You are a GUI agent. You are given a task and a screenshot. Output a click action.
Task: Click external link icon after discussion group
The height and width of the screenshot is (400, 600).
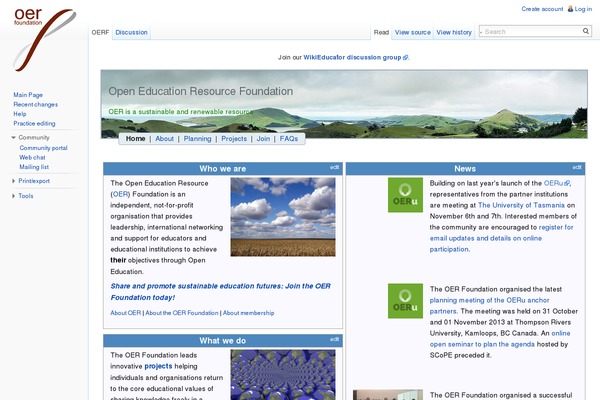point(405,58)
